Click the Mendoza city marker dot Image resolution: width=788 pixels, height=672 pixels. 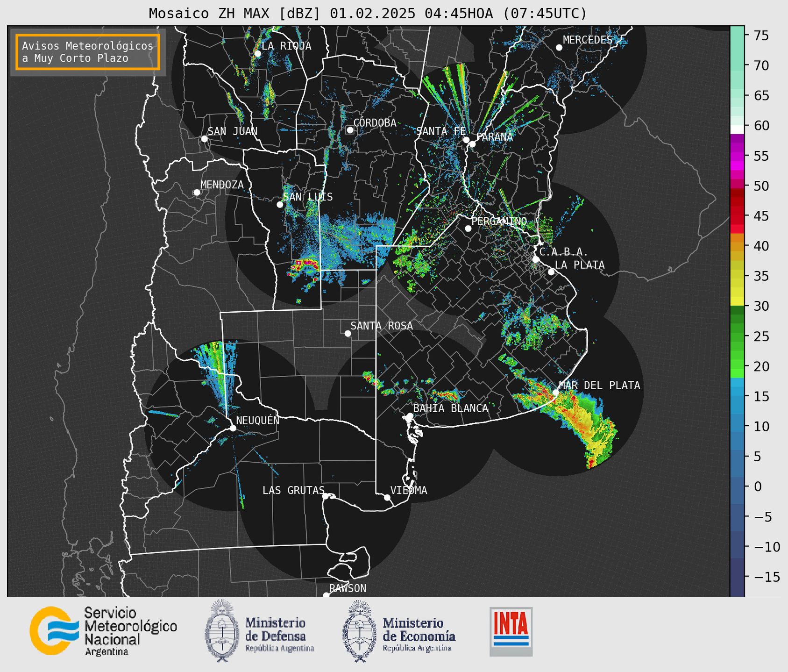coord(197,193)
